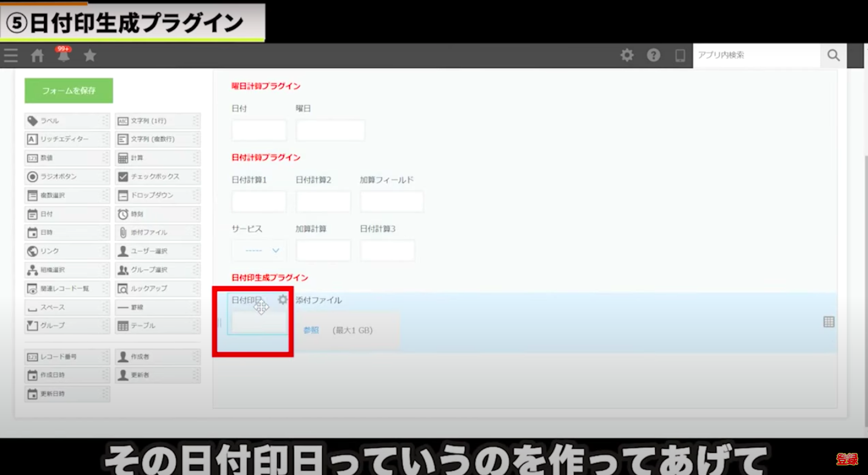Click the アプリ内検索 search field
This screenshot has width=868, height=475.
756,55
